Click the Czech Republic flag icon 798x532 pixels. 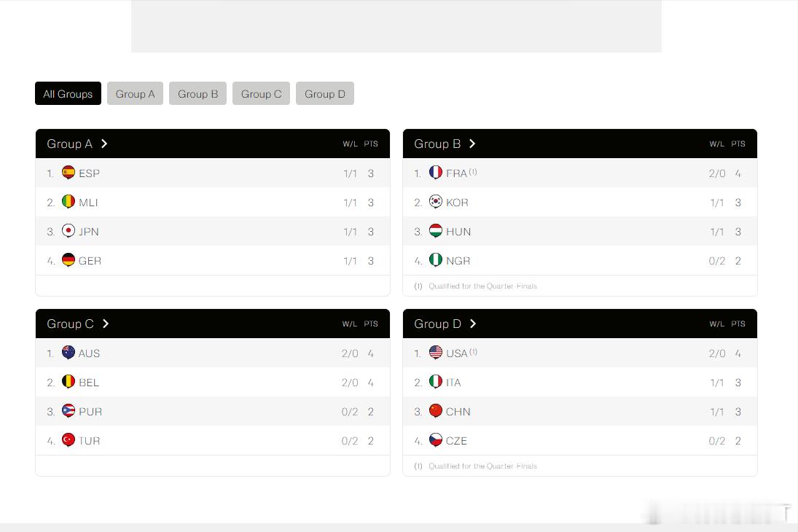tap(436, 440)
